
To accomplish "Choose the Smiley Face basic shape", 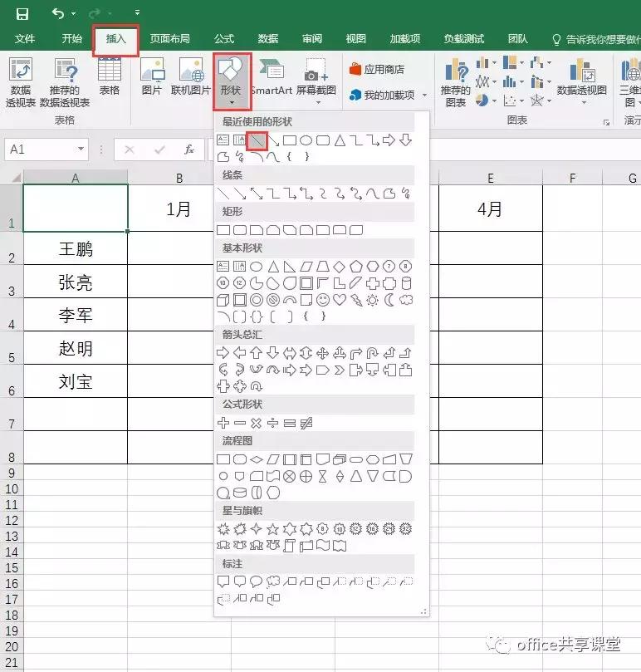I will pos(323,300).
